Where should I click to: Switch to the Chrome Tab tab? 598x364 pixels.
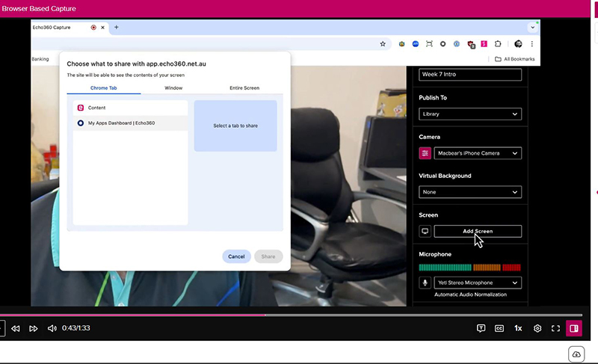coord(103,88)
